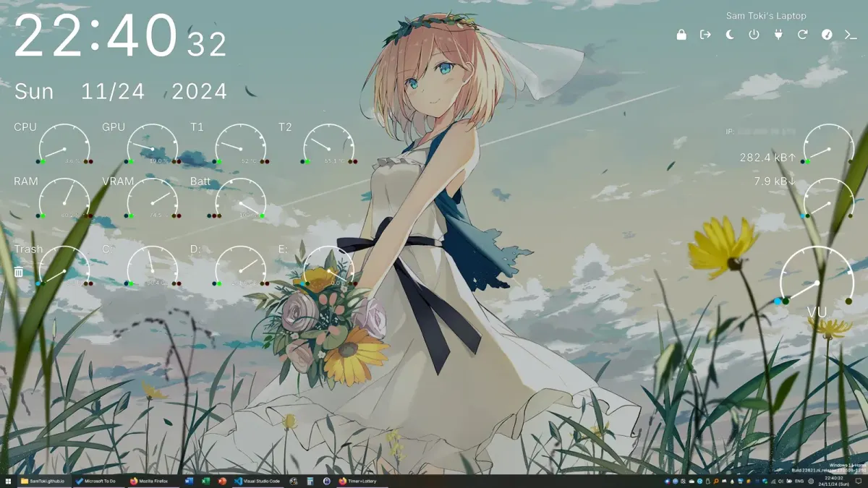Click the C: drive gauge
Image resolution: width=868 pixels, height=488 pixels.
[x=153, y=266]
